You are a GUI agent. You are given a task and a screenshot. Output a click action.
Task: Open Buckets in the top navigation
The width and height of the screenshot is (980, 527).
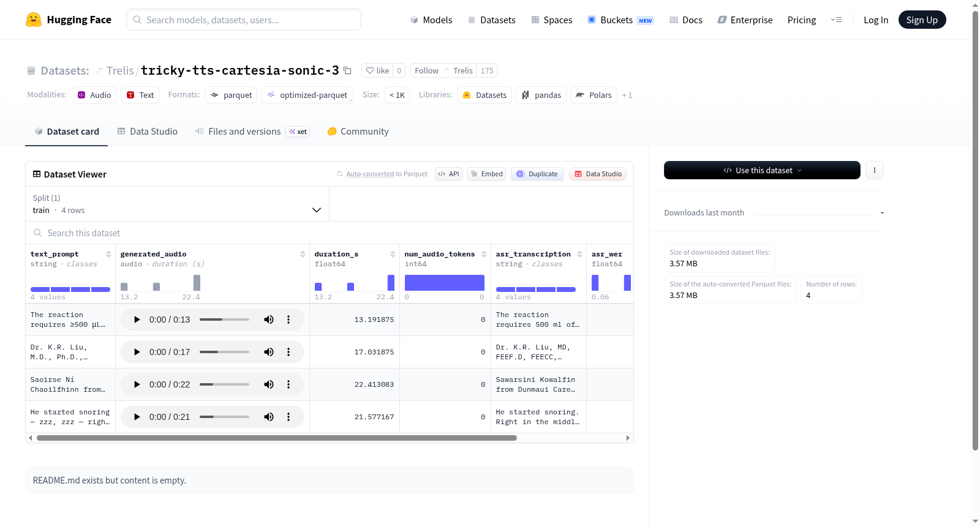[x=620, y=20]
